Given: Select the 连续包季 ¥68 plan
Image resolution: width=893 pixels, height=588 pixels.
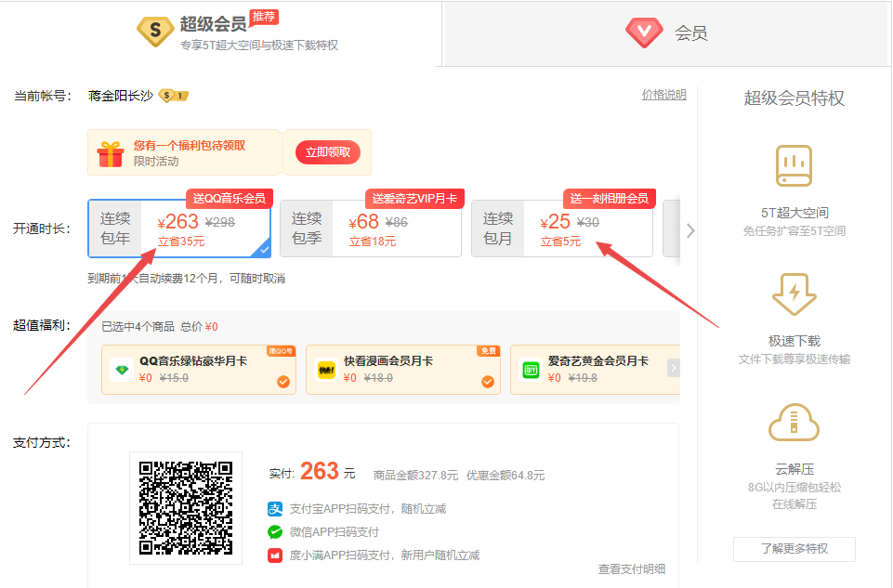Looking at the screenshot, I should (371, 229).
